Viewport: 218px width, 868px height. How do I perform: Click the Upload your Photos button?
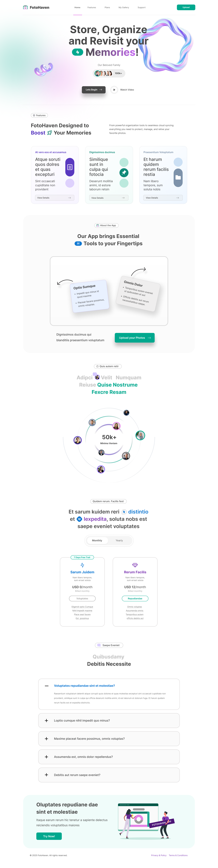click(134, 338)
